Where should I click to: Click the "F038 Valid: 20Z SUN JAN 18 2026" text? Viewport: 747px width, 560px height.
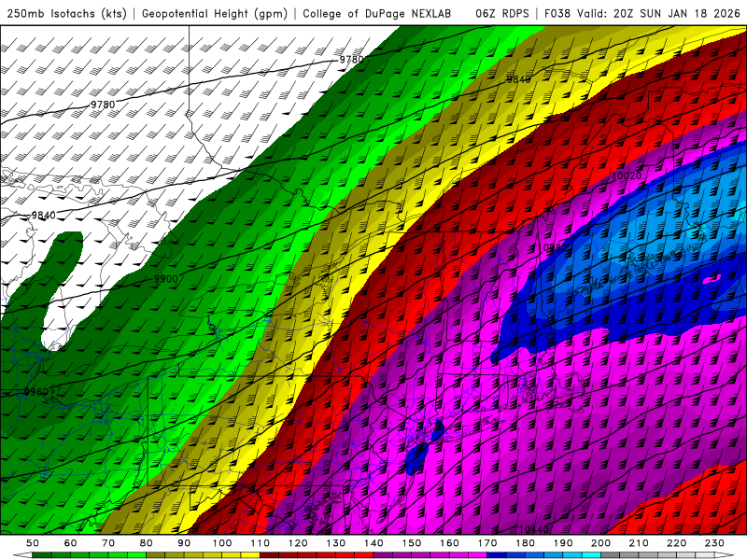pos(642,13)
